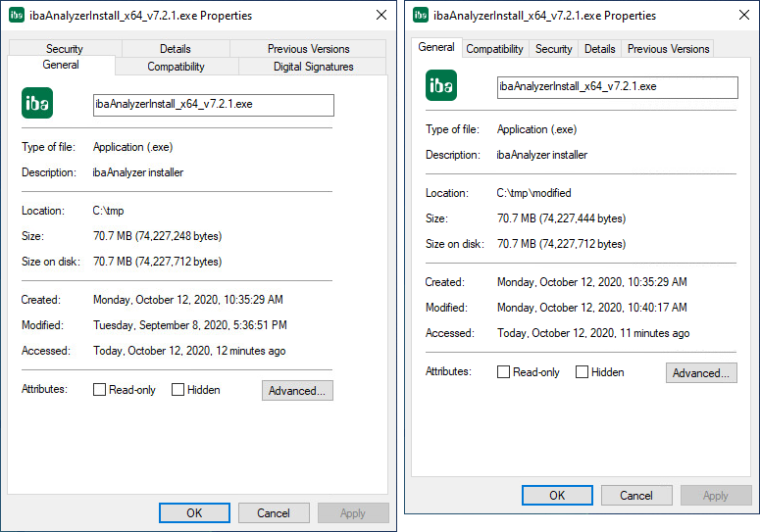Click file name field in right dialog
This screenshot has height=532, width=760.
pyautogui.click(x=618, y=87)
